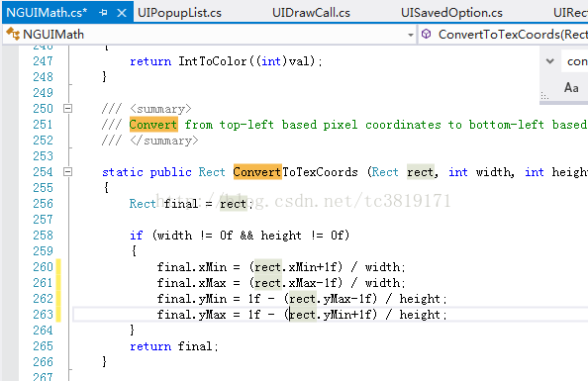Click 'return final;' statement
The image size is (588, 381).
pos(173,346)
